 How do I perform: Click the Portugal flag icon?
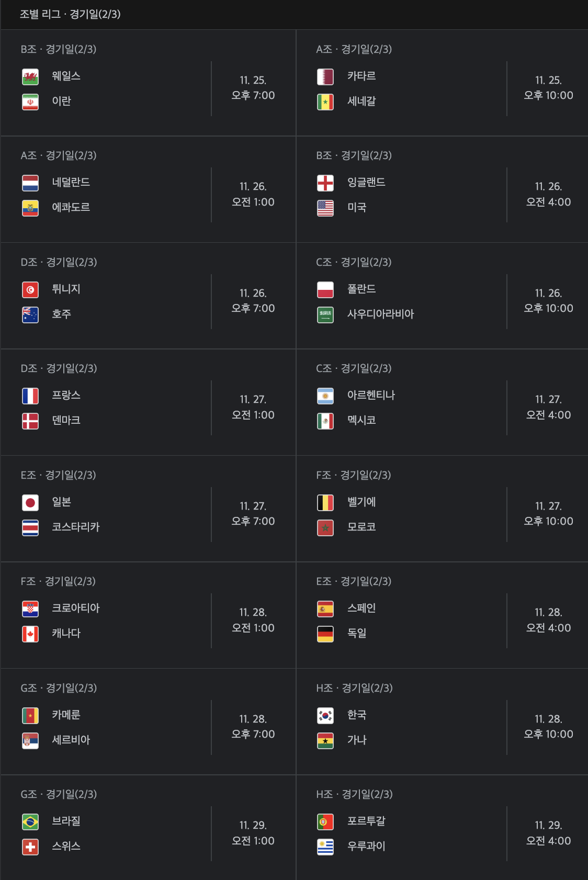[325, 822]
